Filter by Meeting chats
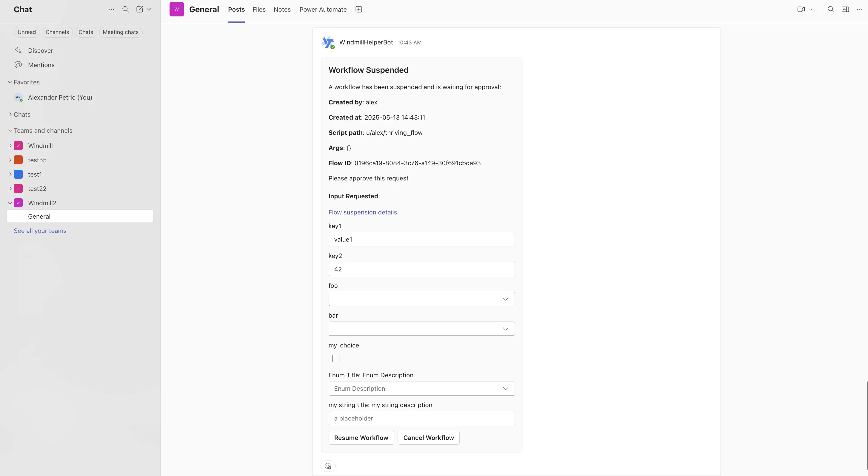The height and width of the screenshot is (476, 868). (x=120, y=32)
